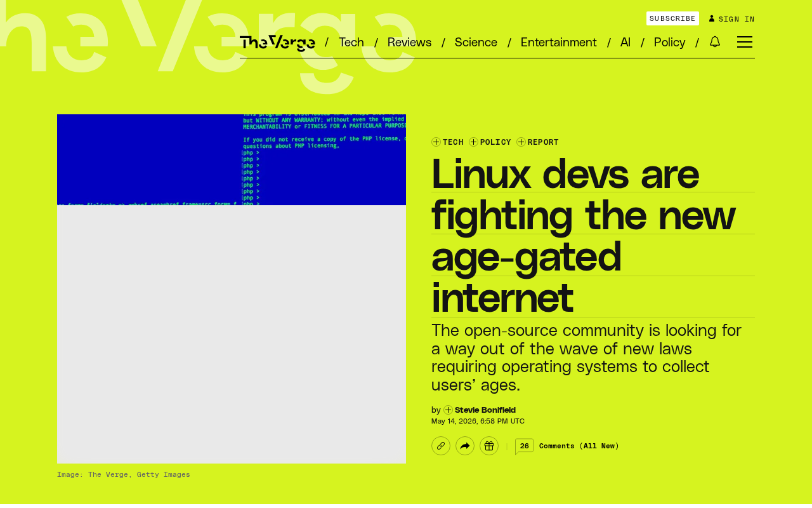Image resolution: width=812 pixels, height=508 pixels.
Task: Open Comments (All New) link
Action: tap(579, 446)
